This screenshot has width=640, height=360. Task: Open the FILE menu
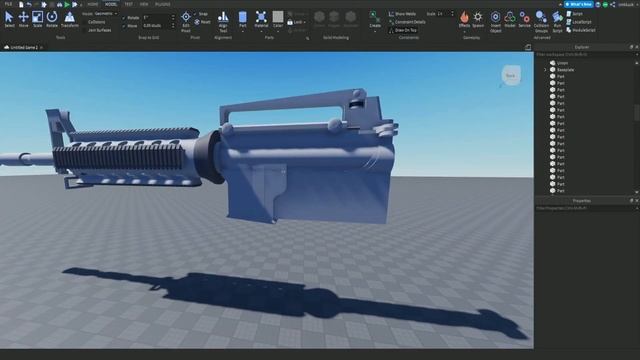pos(8,4)
